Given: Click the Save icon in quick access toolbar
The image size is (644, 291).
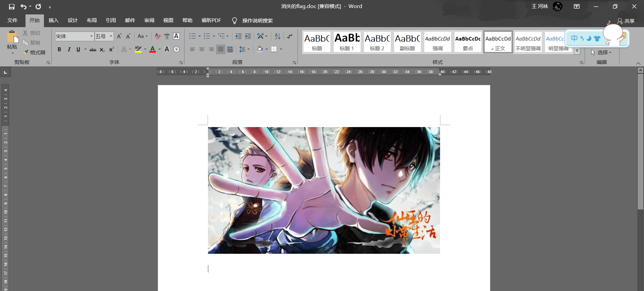Looking at the screenshot, I should click(12, 7).
